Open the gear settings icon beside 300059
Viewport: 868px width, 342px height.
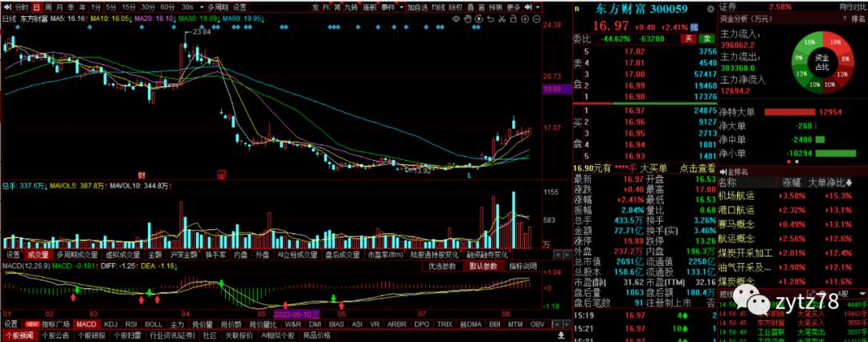point(710,10)
